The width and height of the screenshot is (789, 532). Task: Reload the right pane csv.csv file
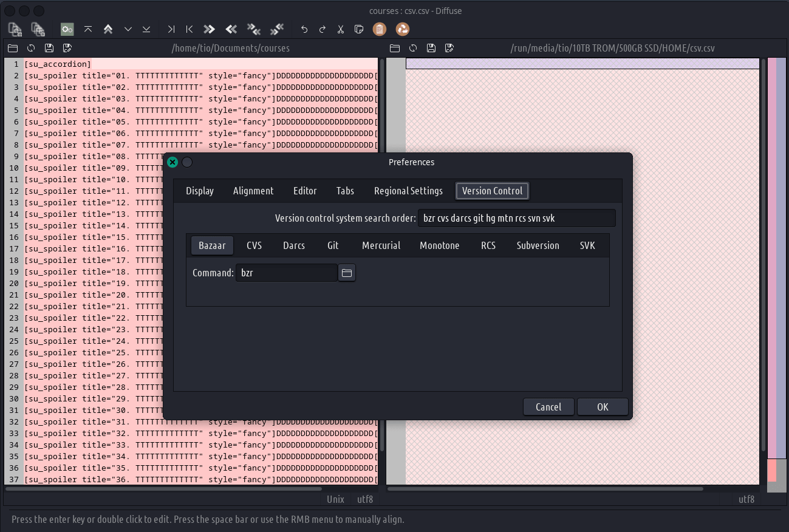(413, 48)
